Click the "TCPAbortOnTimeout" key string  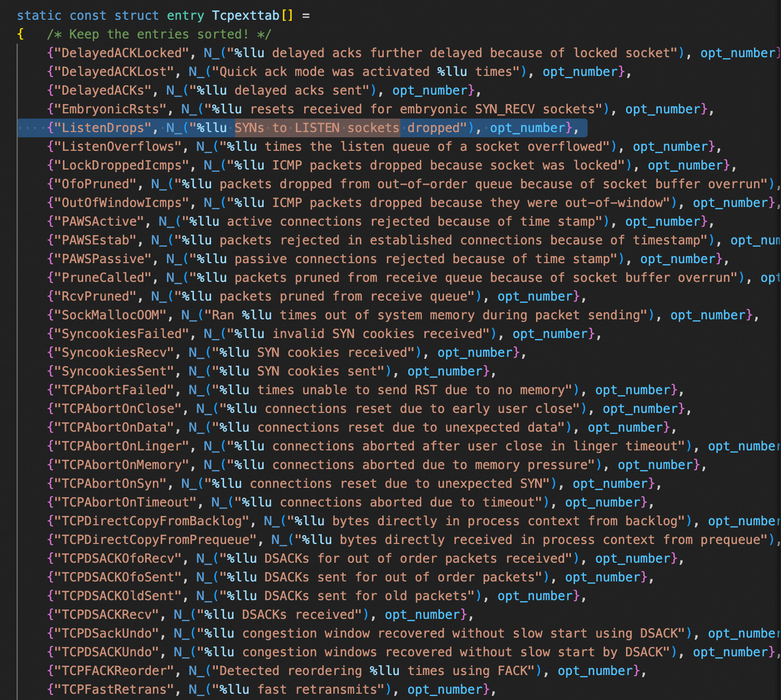[x=125, y=502]
